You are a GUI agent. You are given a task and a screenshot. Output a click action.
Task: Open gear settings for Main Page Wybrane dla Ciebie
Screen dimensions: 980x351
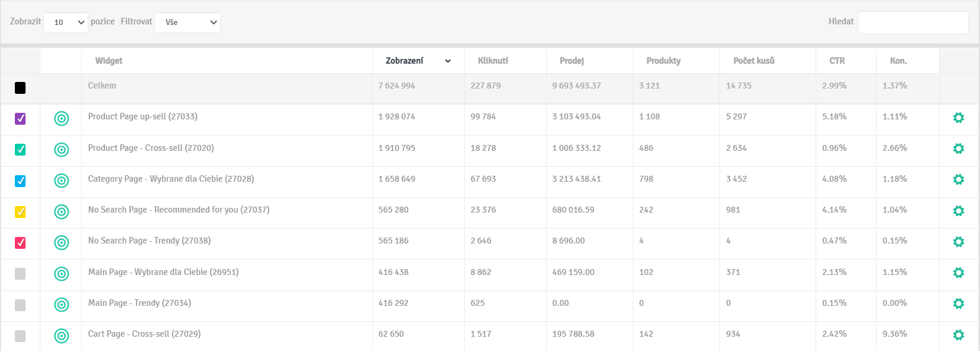tap(958, 273)
